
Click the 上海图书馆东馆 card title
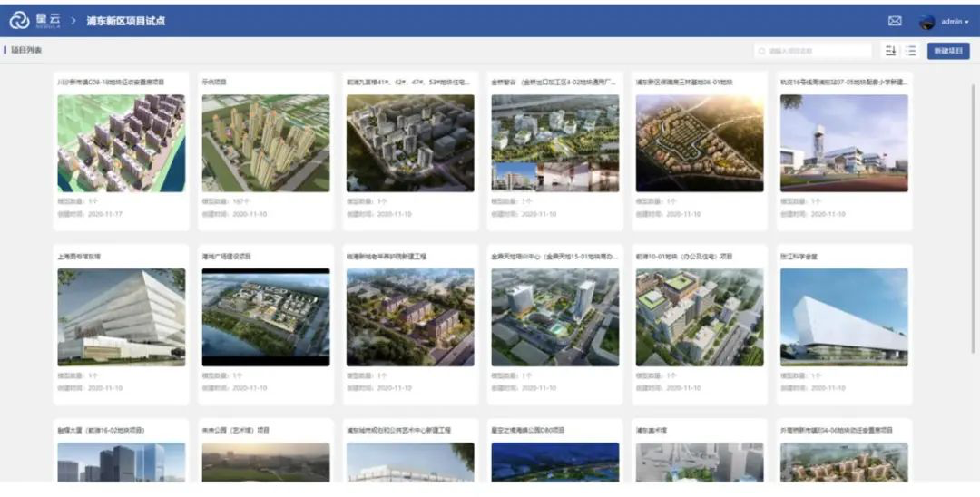[79, 256]
